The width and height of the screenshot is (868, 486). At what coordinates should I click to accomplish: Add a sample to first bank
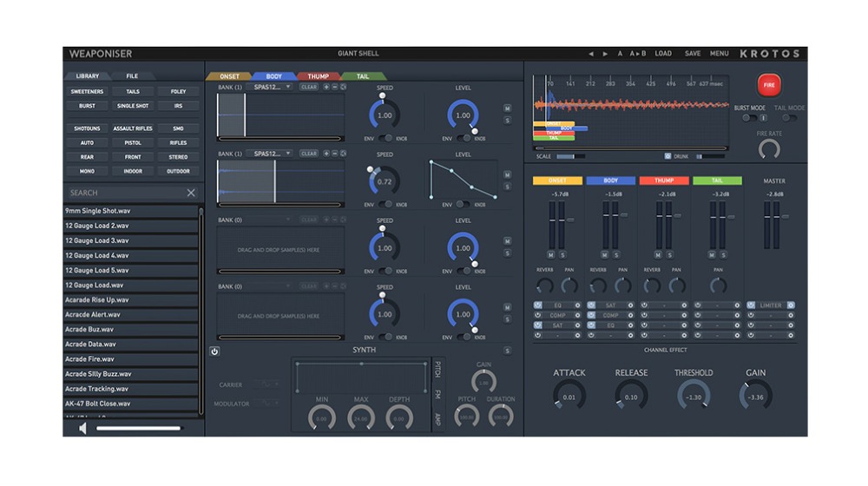pyautogui.click(x=326, y=87)
